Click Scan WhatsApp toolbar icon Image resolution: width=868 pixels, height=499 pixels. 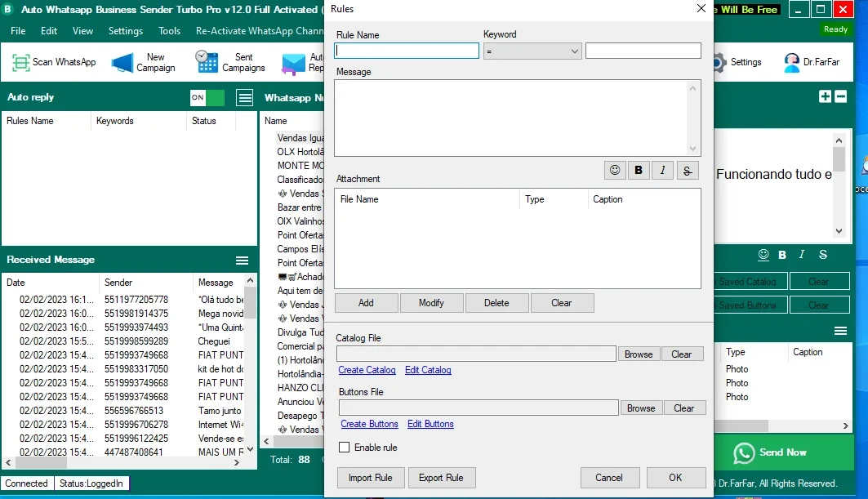(21, 62)
